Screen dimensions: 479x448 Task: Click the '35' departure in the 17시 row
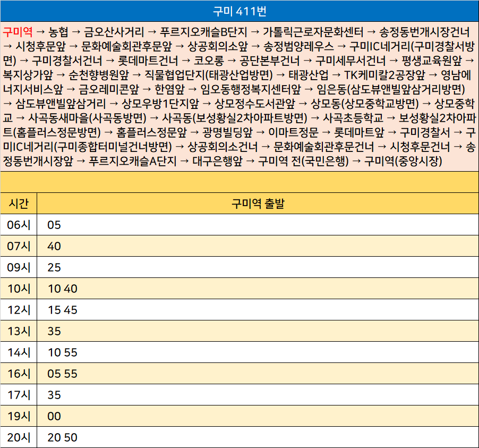pos(54,395)
